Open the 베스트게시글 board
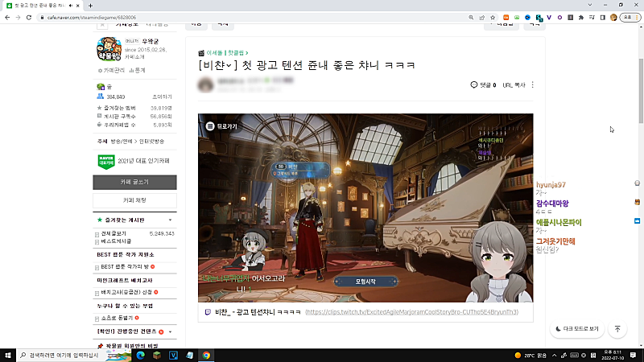The height and width of the screenshot is (362, 644). click(x=116, y=241)
